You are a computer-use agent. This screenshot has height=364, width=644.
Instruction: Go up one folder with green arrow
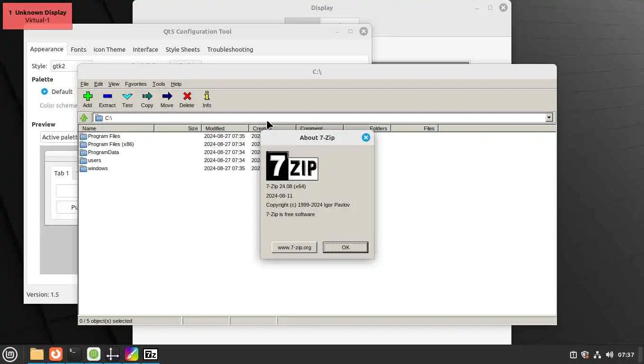(84, 118)
